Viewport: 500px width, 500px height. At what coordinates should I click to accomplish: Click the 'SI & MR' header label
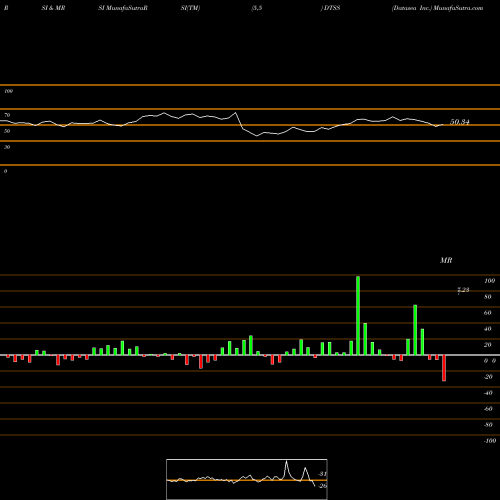point(53,8)
